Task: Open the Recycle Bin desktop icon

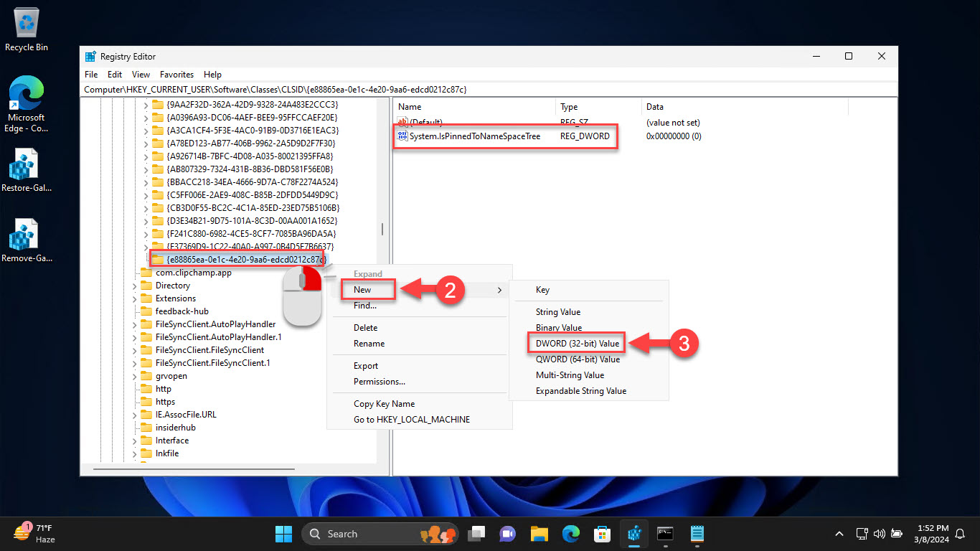Action: coord(27,30)
